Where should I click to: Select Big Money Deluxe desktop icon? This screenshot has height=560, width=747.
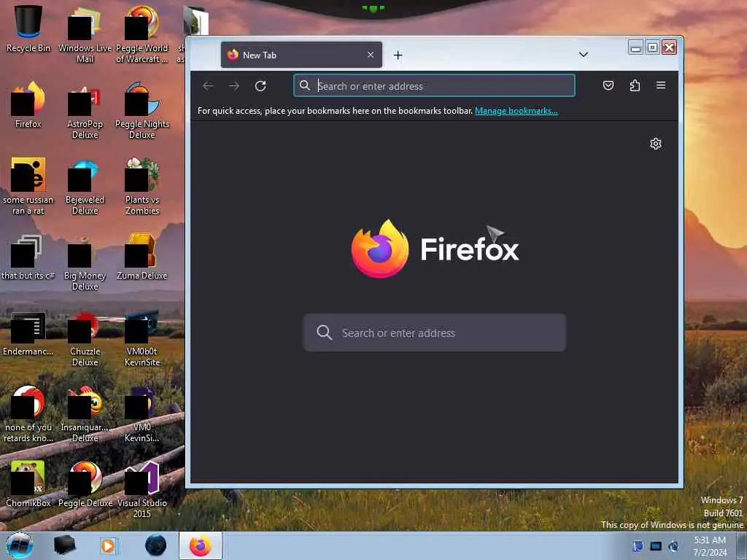[85, 262]
